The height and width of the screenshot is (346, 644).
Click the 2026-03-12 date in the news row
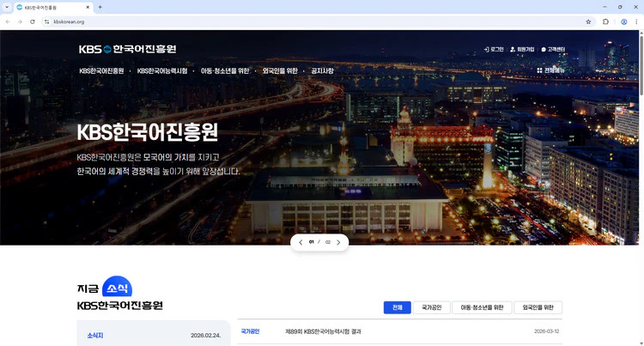tap(547, 331)
